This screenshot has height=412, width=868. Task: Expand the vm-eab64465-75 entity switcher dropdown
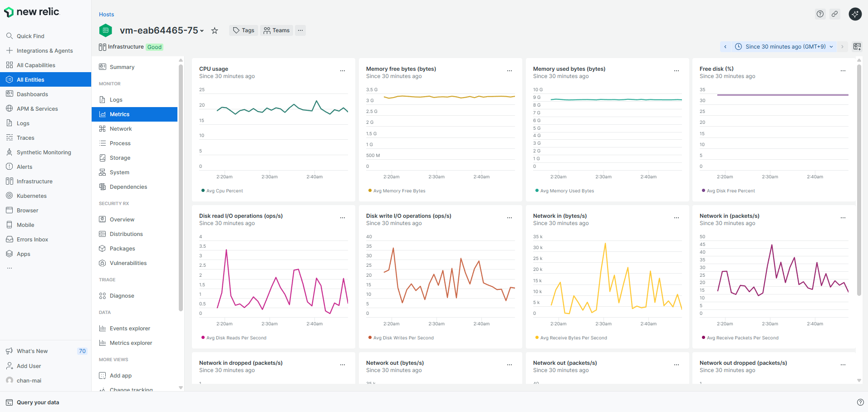(x=202, y=31)
